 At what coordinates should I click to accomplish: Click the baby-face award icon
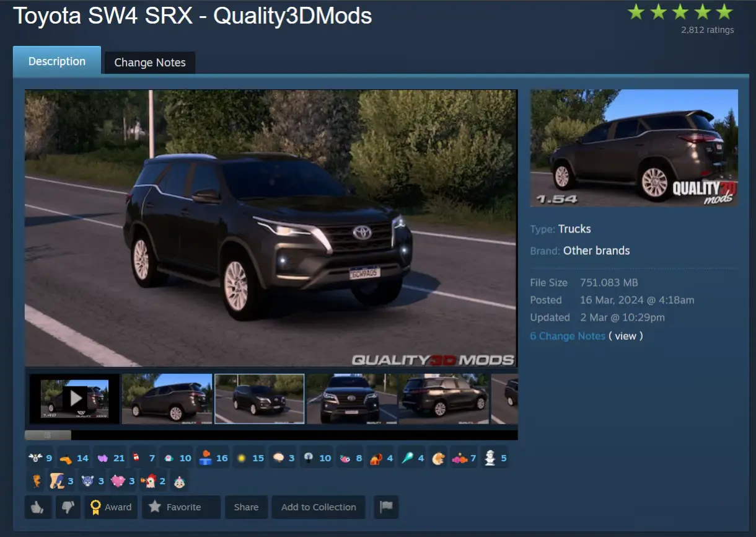click(179, 481)
